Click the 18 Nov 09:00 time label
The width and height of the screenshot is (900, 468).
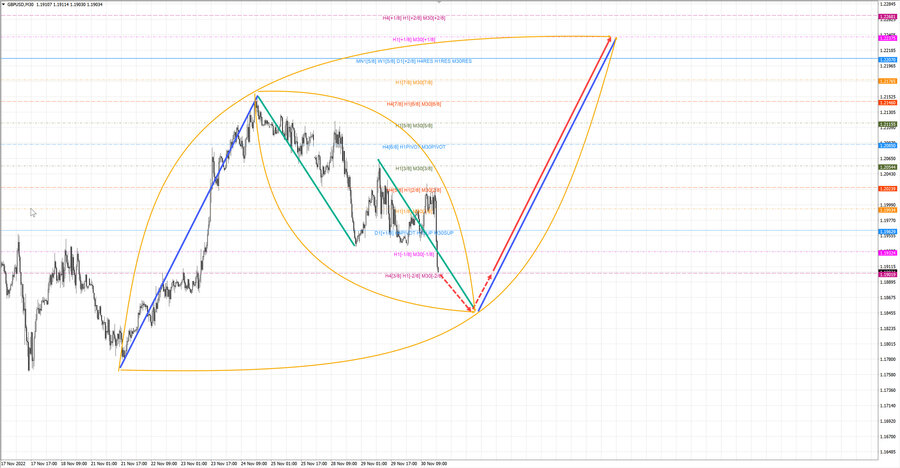[x=73, y=463]
